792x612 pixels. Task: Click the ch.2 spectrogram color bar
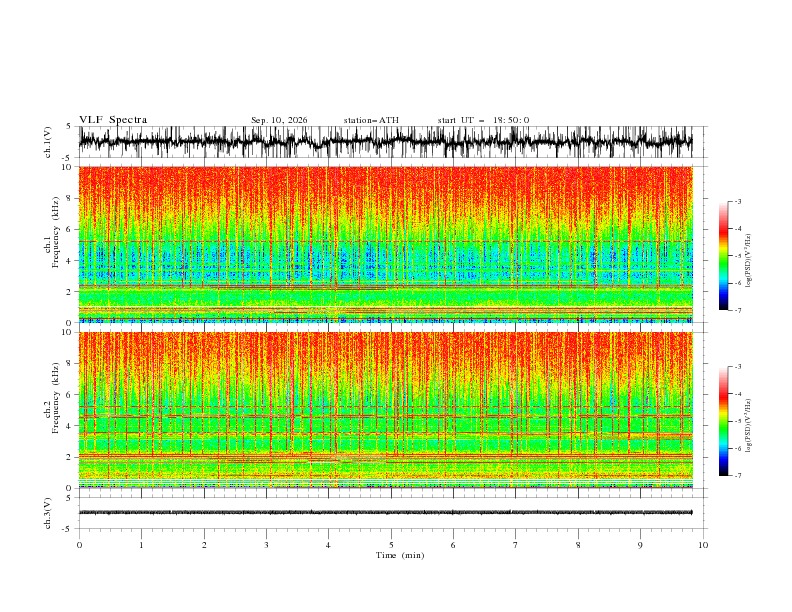point(723,421)
